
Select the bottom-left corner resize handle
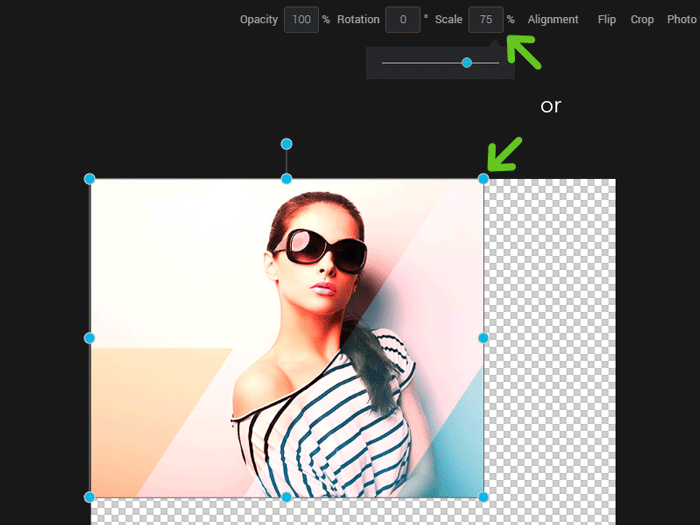[90, 497]
